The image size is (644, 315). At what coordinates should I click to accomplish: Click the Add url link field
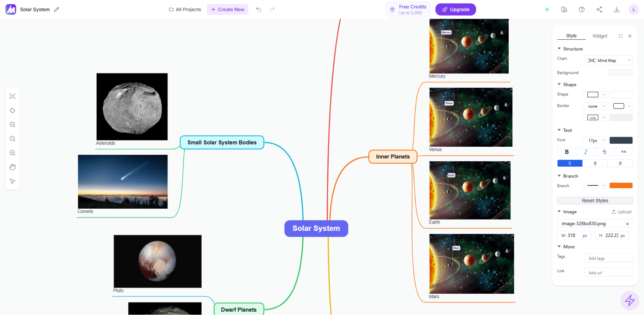coord(608,273)
